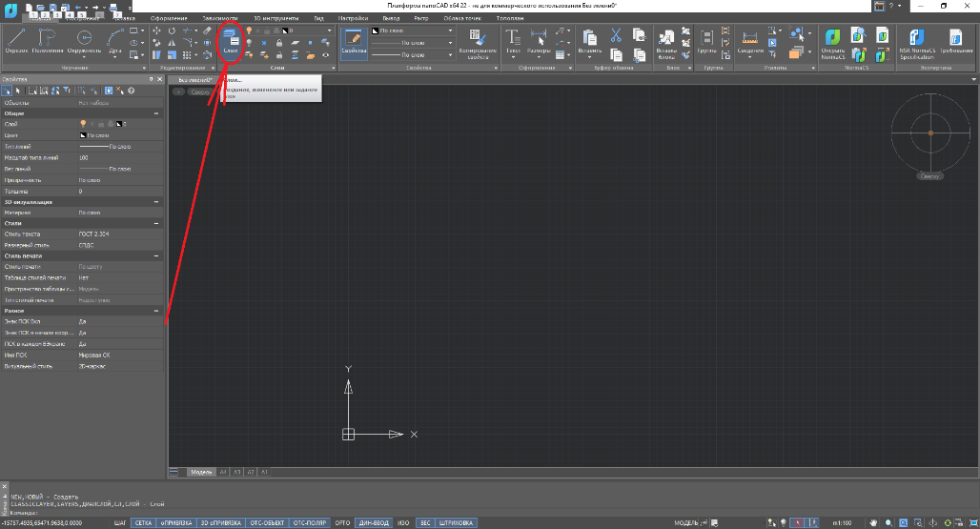Switch to the Модель layout tab

click(201, 472)
